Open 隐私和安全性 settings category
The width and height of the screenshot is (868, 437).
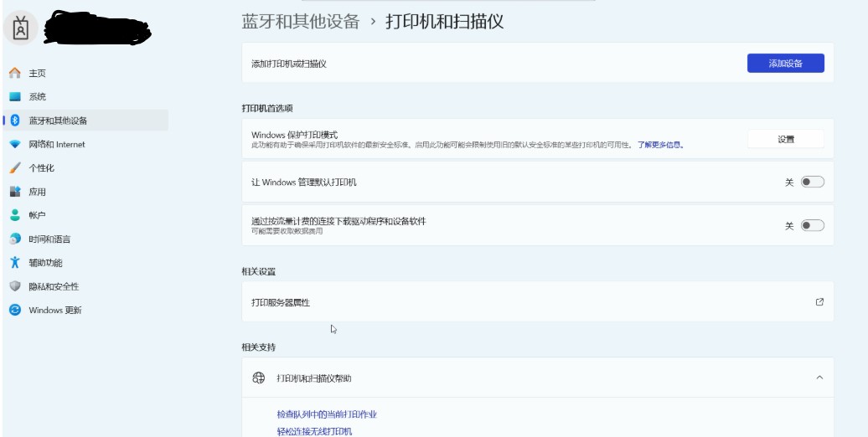pyautogui.click(x=85, y=286)
